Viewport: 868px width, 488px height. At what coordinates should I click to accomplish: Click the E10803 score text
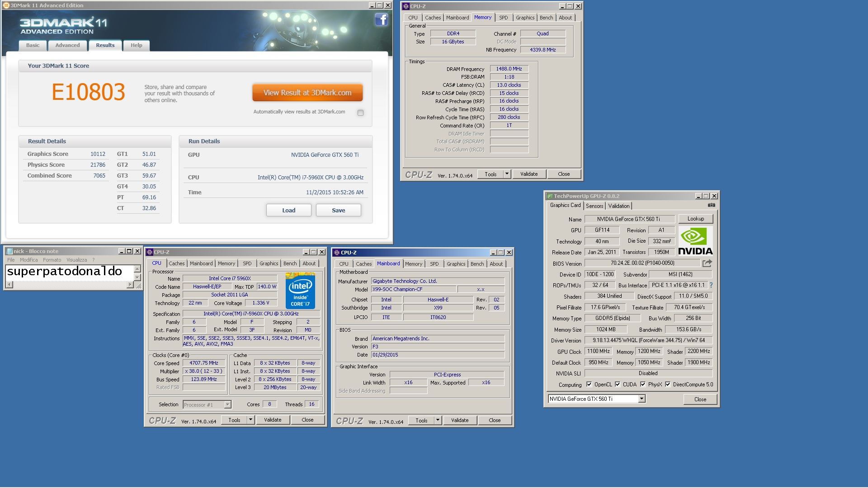[x=88, y=92]
